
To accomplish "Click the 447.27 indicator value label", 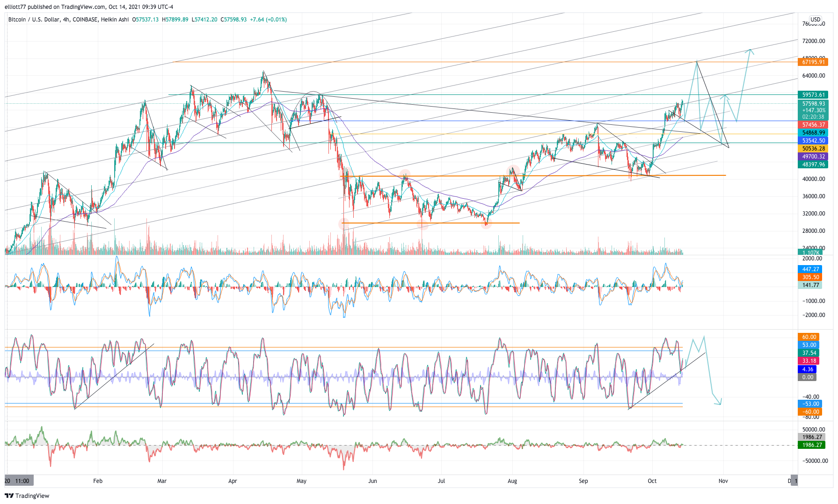I will pyautogui.click(x=810, y=269).
